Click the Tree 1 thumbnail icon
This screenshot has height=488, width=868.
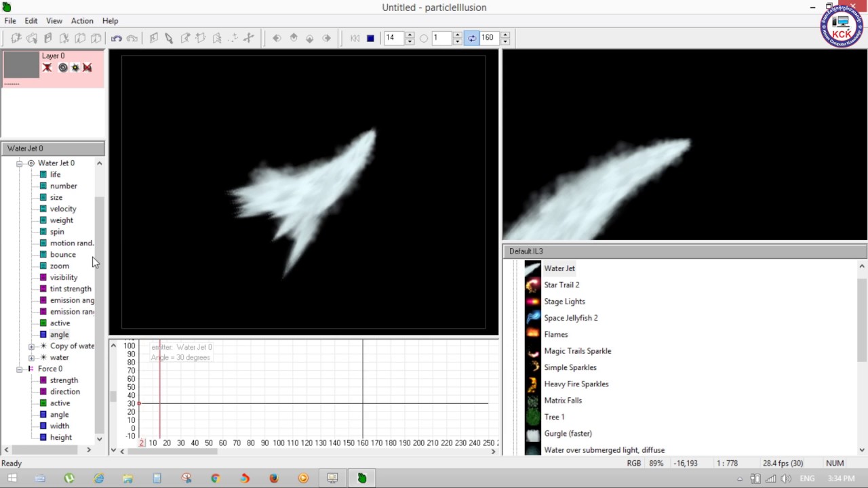point(532,417)
